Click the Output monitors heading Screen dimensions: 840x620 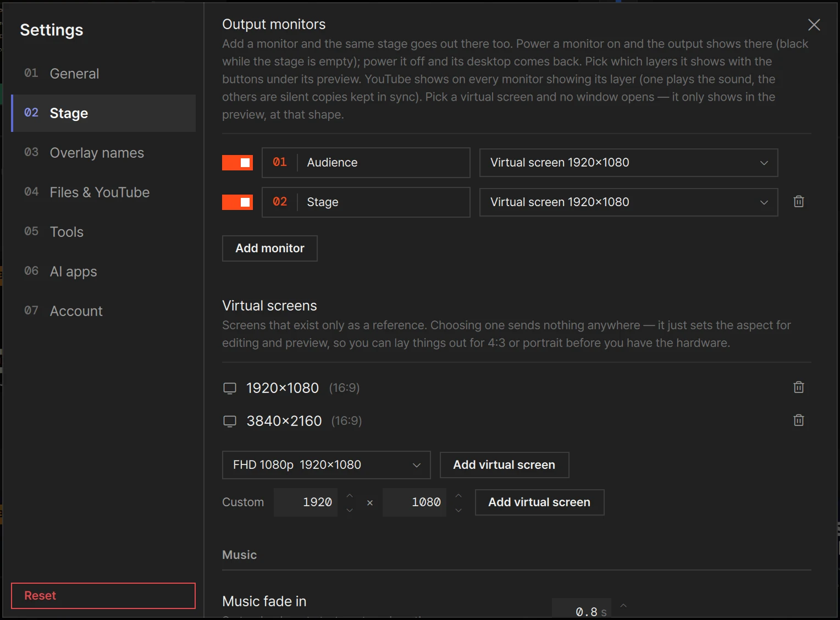(x=274, y=24)
